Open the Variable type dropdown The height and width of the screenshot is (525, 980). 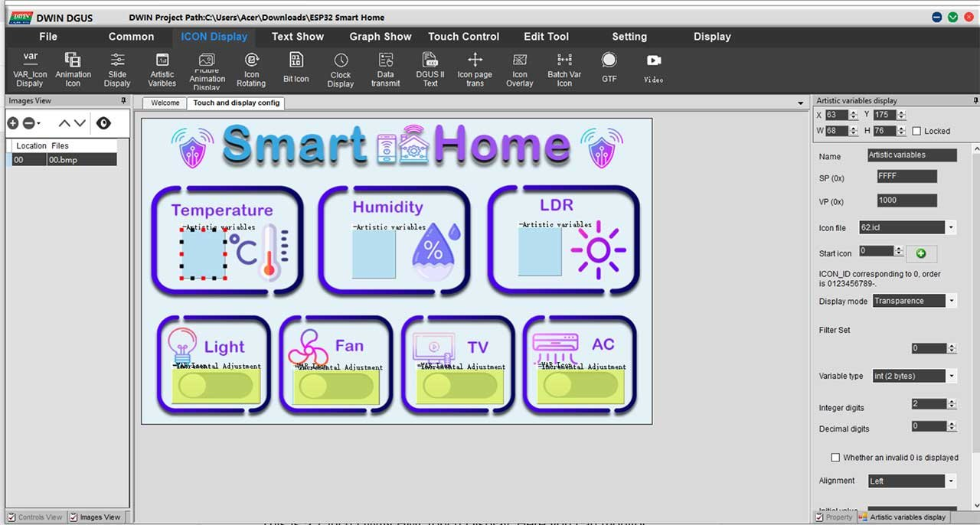tap(952, 376)
